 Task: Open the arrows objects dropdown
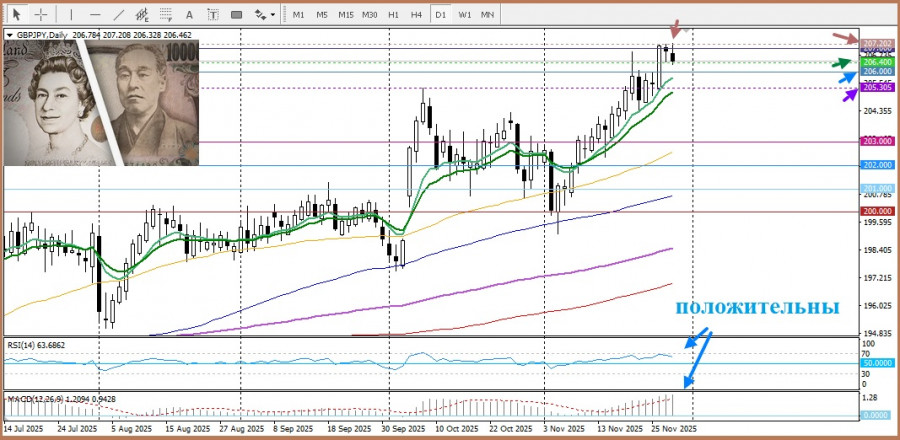264,15
